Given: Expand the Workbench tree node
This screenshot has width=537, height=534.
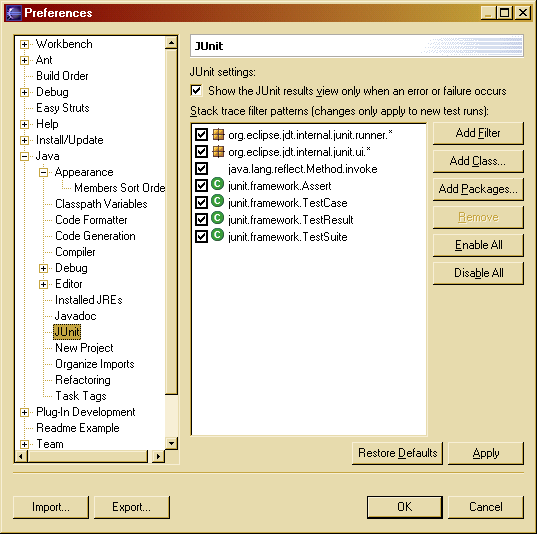Looking at the screenshot, I should coord(24,44).
